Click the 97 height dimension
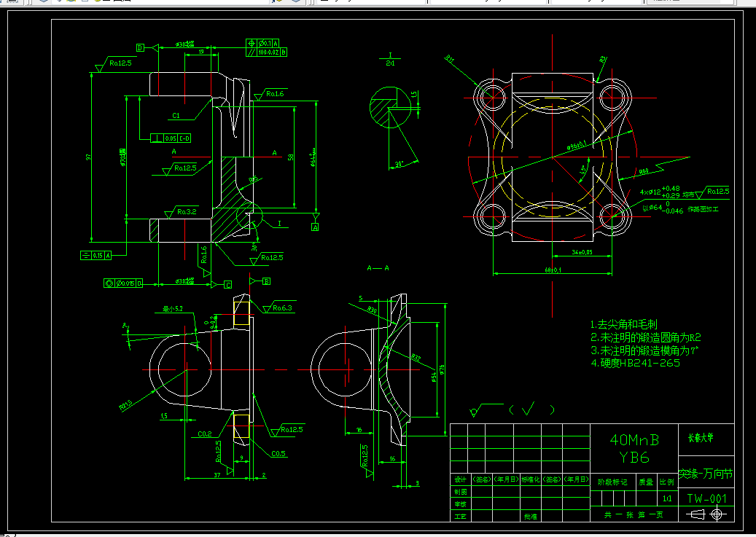This screenshot has width=756, height=537. tap(87, 157)
